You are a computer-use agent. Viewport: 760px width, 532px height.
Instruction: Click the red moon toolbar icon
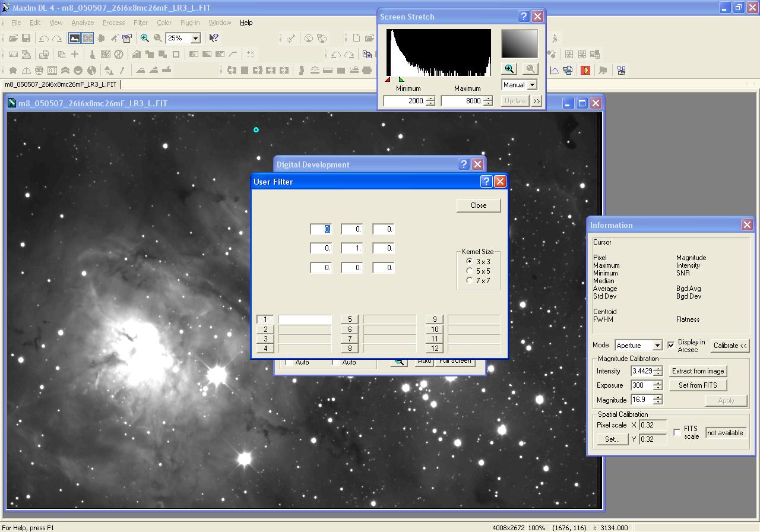point(585,70)
